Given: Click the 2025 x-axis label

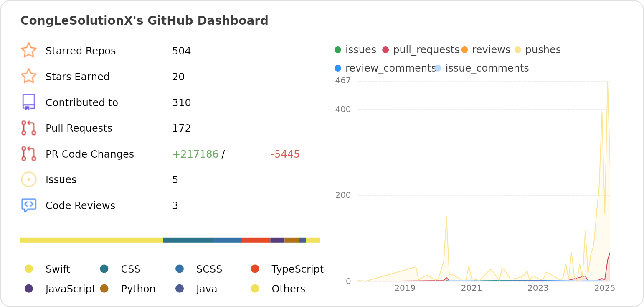Looking at the screenshot, I should [x=604, y=288].
